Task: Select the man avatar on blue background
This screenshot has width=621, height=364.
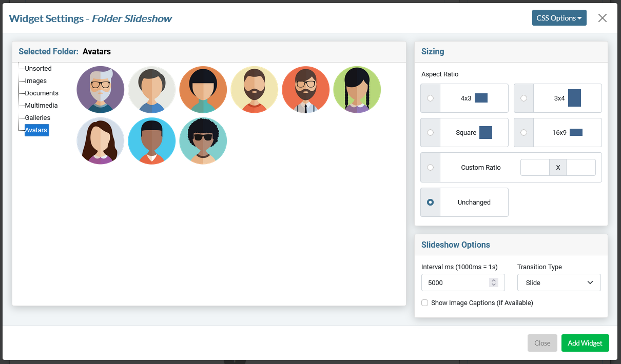Action: [152, 141]
